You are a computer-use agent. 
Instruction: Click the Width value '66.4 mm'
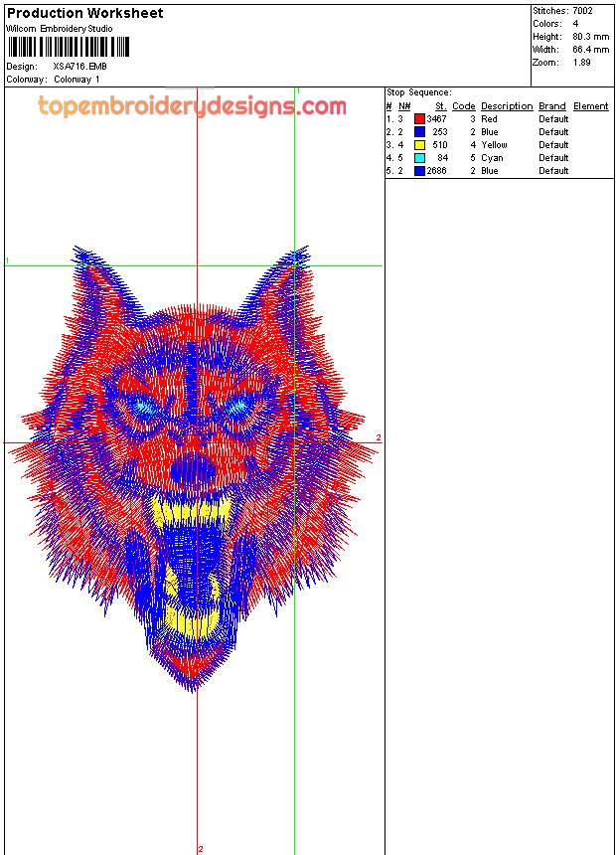591,50
